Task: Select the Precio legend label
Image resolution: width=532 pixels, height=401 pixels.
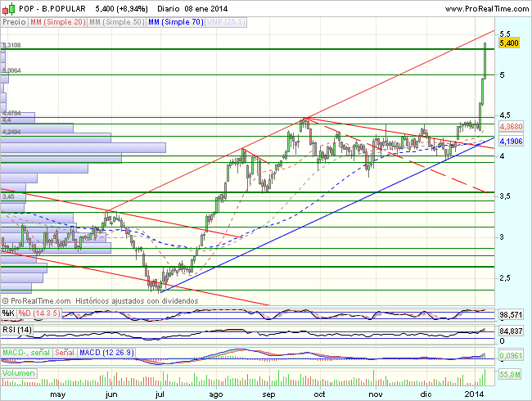Action: coord(14,22)
